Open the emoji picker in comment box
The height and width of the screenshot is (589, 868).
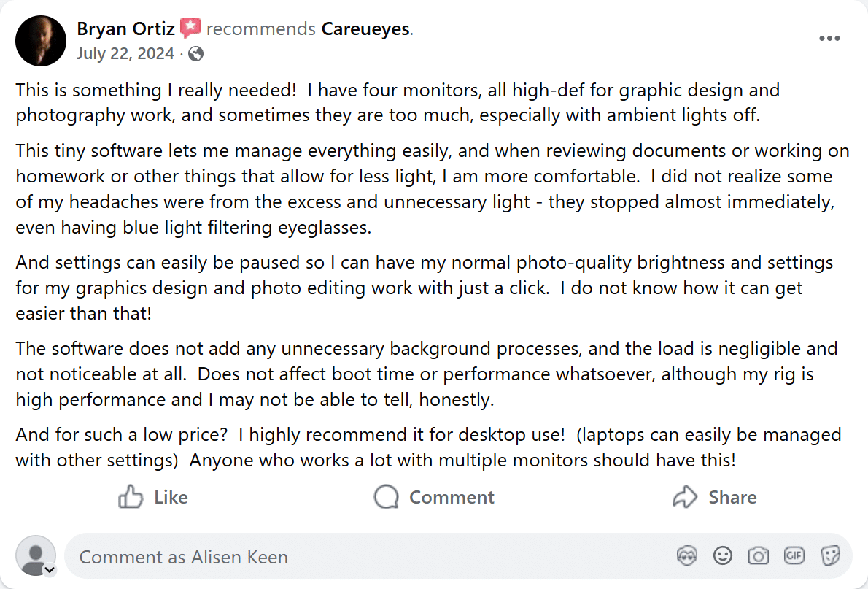click(722, 556)
